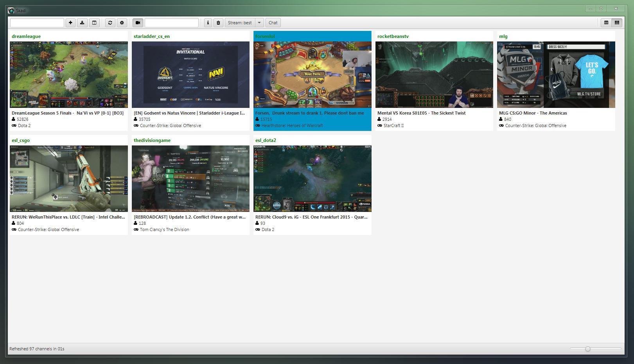This screenshot has width=634, height=364.
Task: Click title '[REBROADCAST] Update 1.2. Conflict'
Action: click(x=190, y=217)
